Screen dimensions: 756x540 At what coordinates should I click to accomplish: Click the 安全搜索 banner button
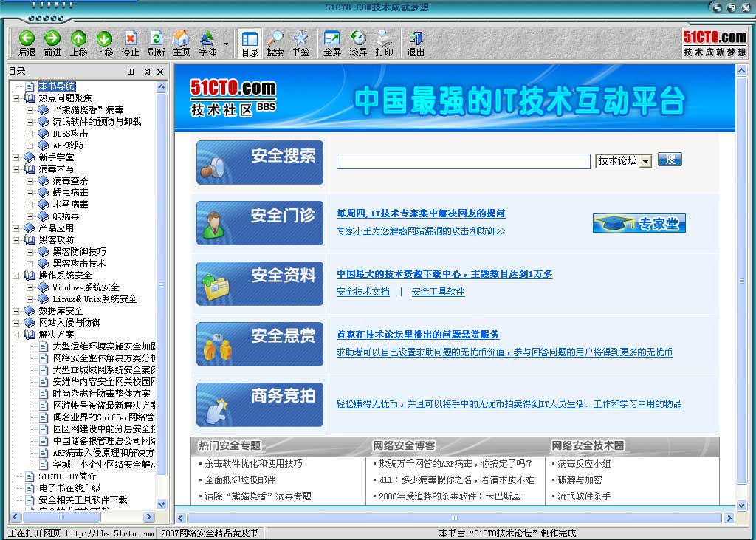[x=260, y=162]
